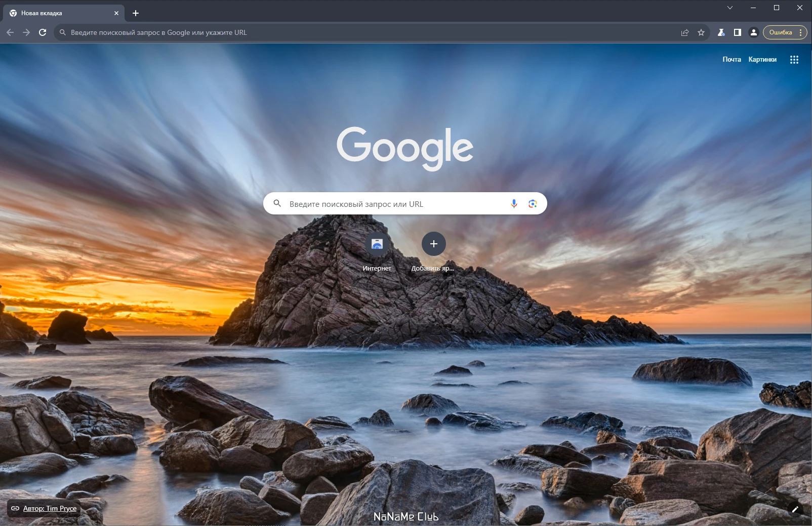Close the Chrome window

point(800,8)
